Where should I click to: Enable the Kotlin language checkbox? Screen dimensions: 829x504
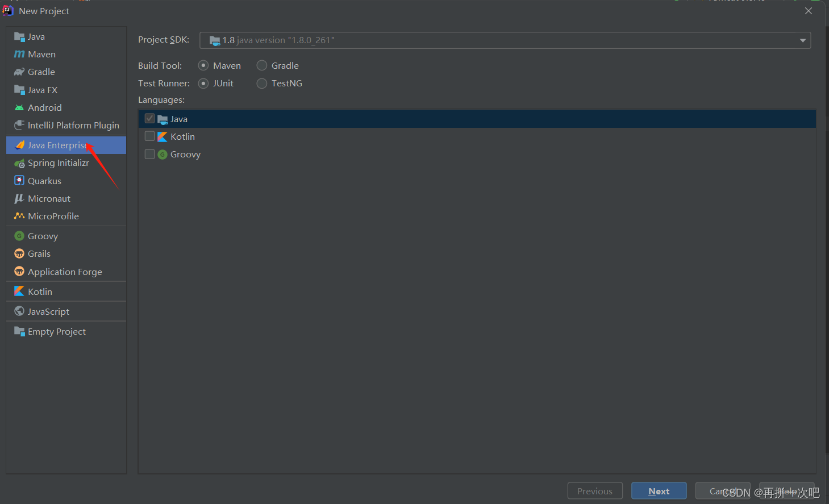[x=150, y=136]
